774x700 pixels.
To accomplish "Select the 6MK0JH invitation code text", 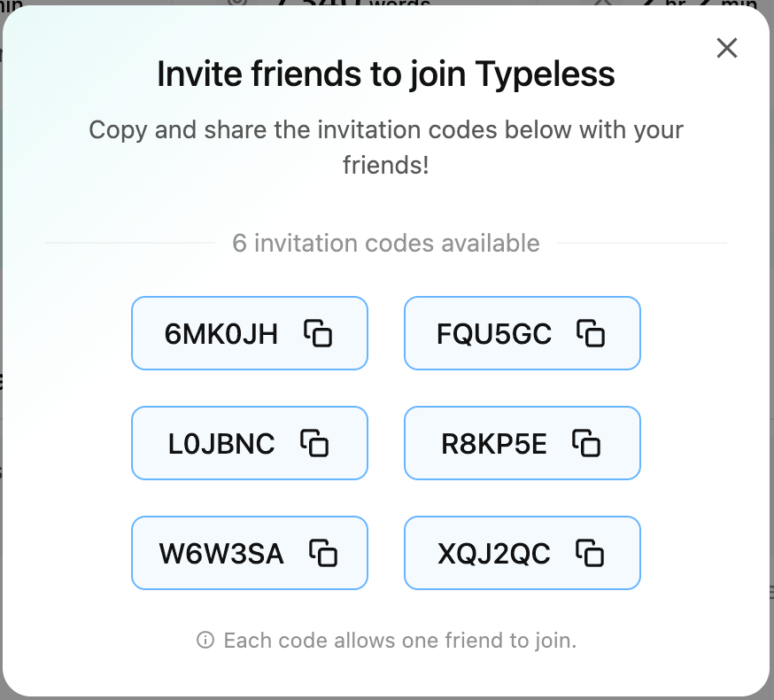I will 221,334.
